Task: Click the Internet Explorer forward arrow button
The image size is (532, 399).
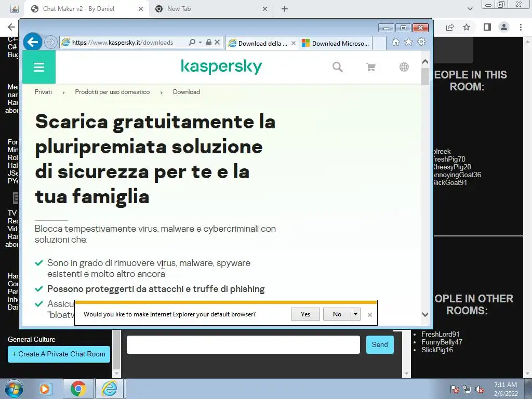Action: click(x=50, y=43)
